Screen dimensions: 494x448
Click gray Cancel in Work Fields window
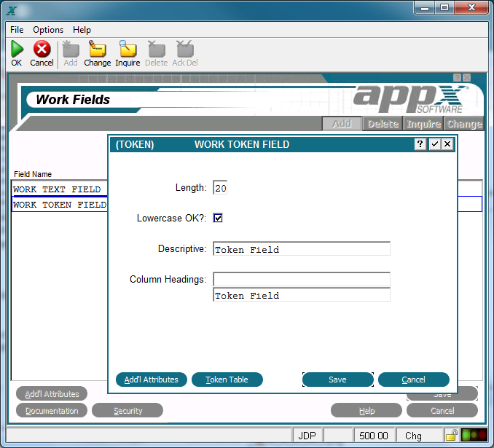(x=442, y=411)
